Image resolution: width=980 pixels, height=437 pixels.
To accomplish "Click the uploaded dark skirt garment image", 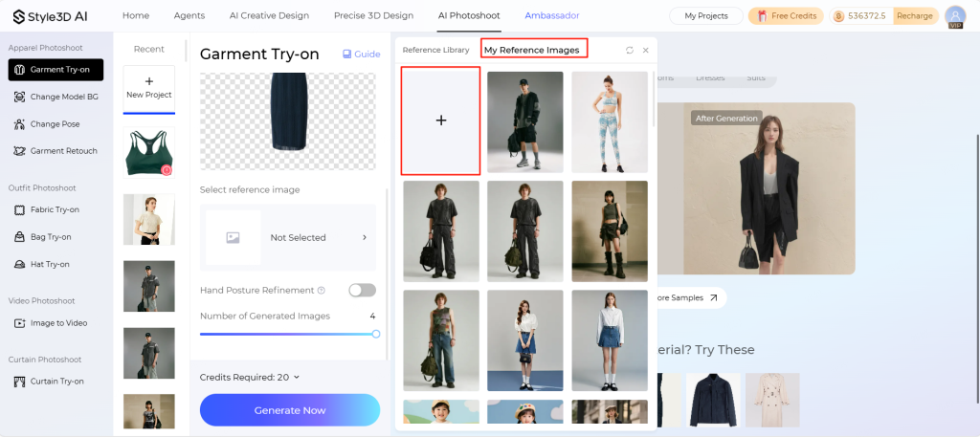I will (288, 121).
